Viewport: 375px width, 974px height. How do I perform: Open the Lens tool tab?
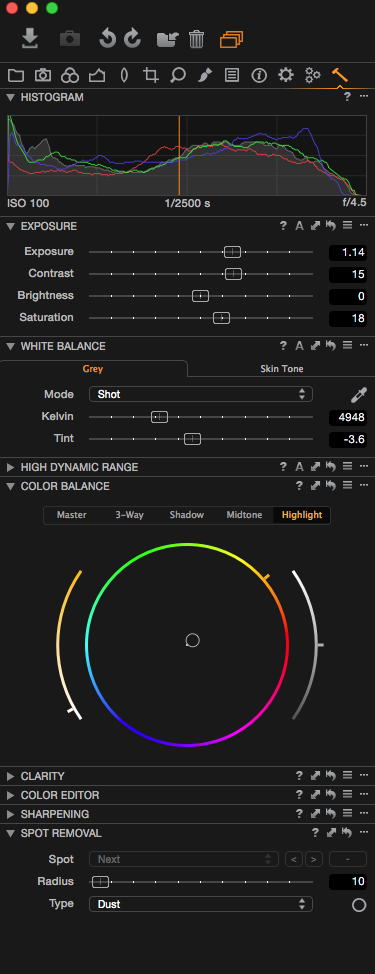coord(124,76)
